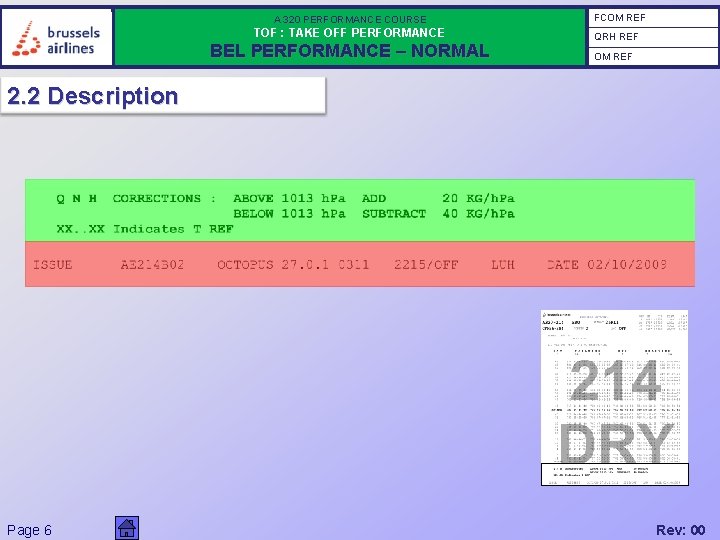Viewport: 720px width, 540px height.
Task: Click the Brussels Airlines logo
Action: (56, 38)
